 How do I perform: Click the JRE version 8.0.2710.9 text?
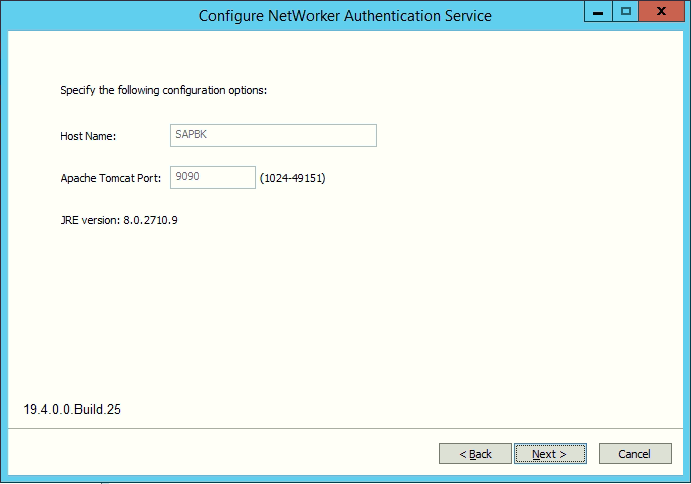119,220
